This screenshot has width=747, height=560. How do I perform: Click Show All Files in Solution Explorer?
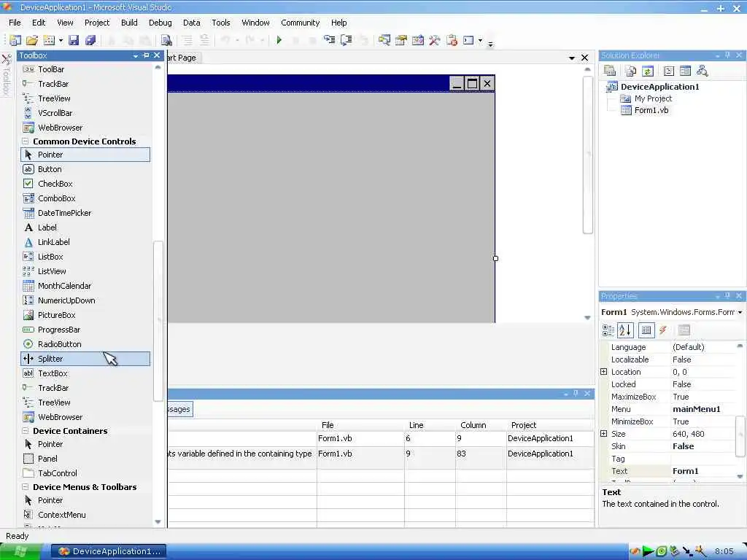point(631,71)
